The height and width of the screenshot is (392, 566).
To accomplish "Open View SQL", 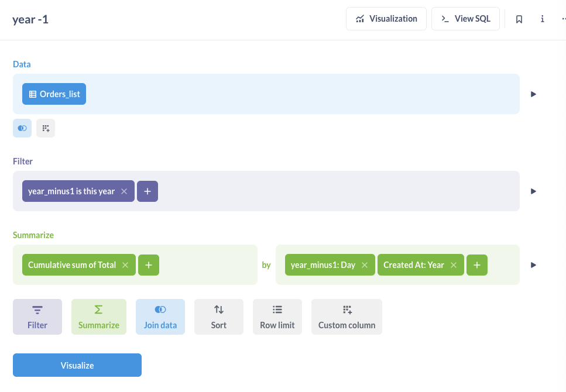I will [x=465, y=19].
